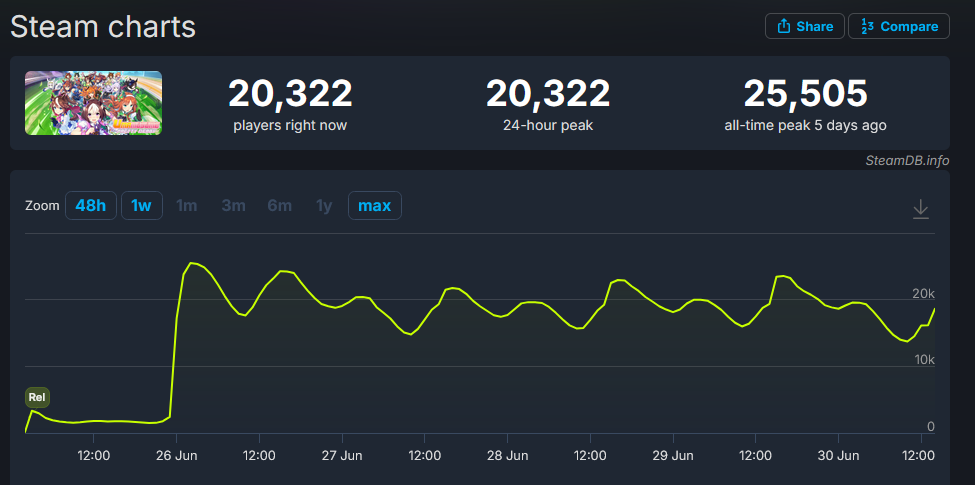This screenshot has height=485, width=975.
Task: Select the 48h zoom range
Action: pyautogui.click(x=91, y=206)
